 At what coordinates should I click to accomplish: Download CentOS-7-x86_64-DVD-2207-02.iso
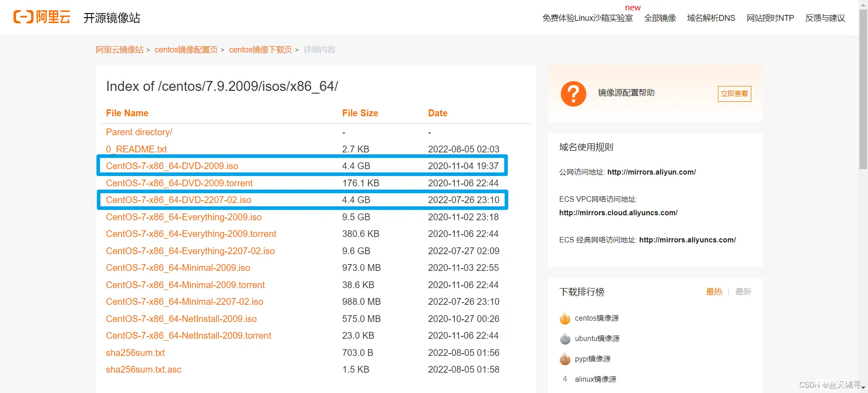tap(179, 200)
